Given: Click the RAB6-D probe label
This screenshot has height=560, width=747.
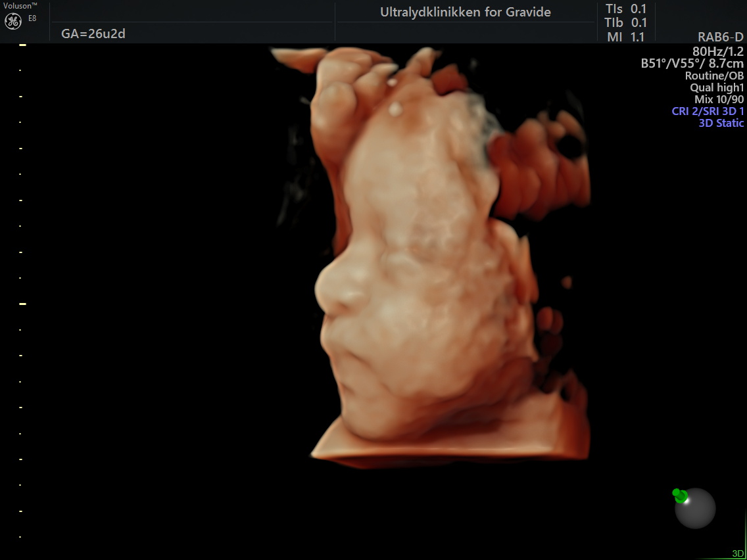Looking at the screenshot, I should click(x=720, y=37).
